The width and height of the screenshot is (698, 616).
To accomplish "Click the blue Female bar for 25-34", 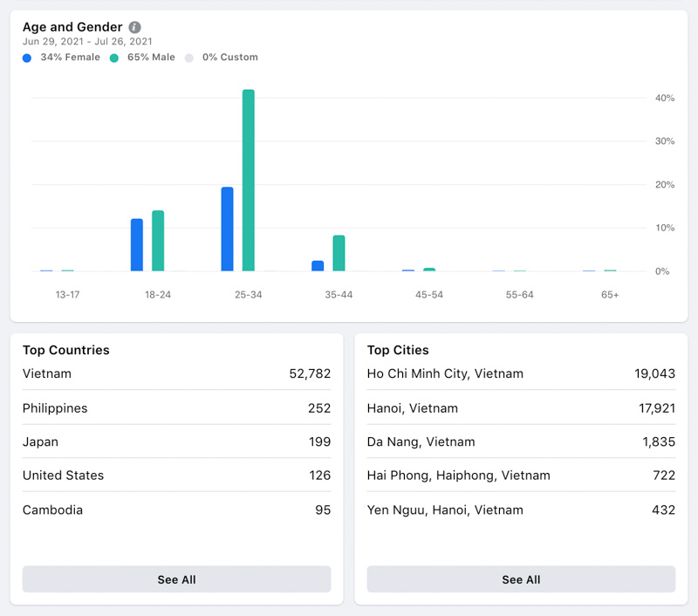I will pos(227,229).
